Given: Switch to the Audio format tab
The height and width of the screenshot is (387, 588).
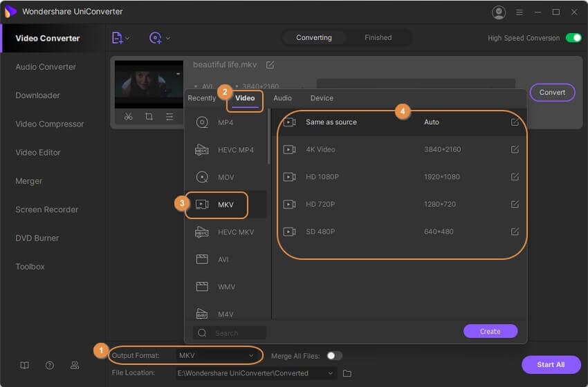Looking at the screenshot, I should pyautogui.click(x=282, y=98).
